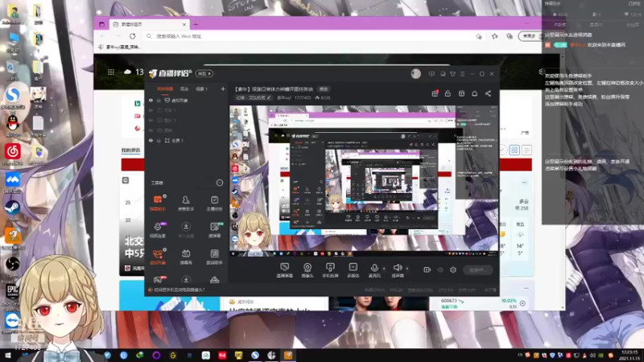
Task: Click the browser address search field
Action: 312,36
